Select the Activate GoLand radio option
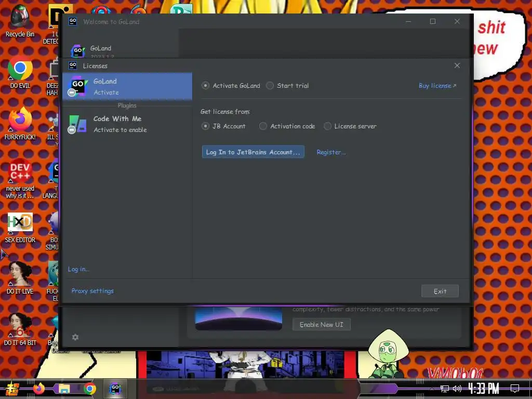The image size is (532, 399). 231,86
